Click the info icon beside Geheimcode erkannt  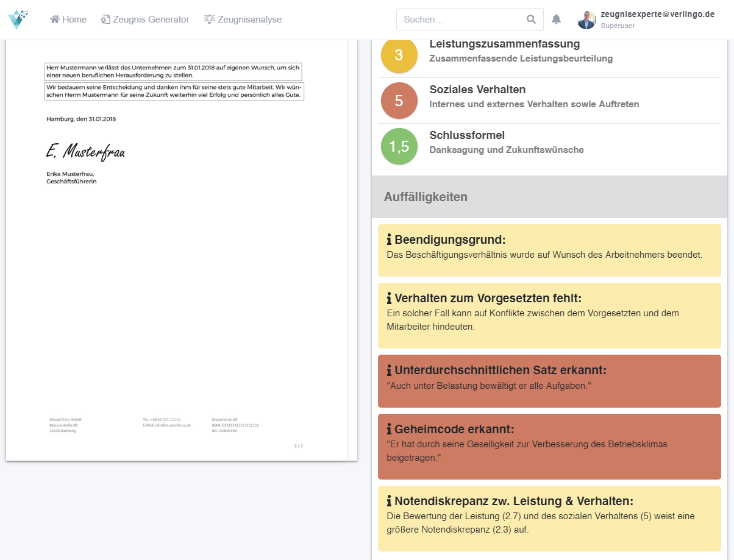389,429
